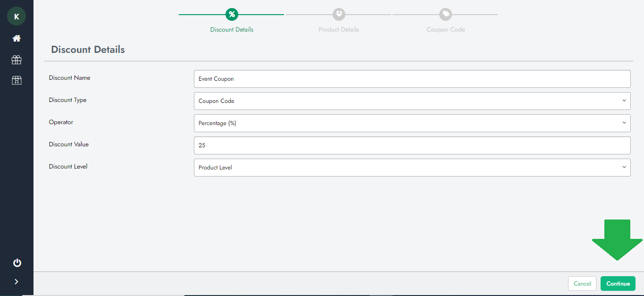Click the K user avatar
The image size is (644, 296).
[17, 17]
